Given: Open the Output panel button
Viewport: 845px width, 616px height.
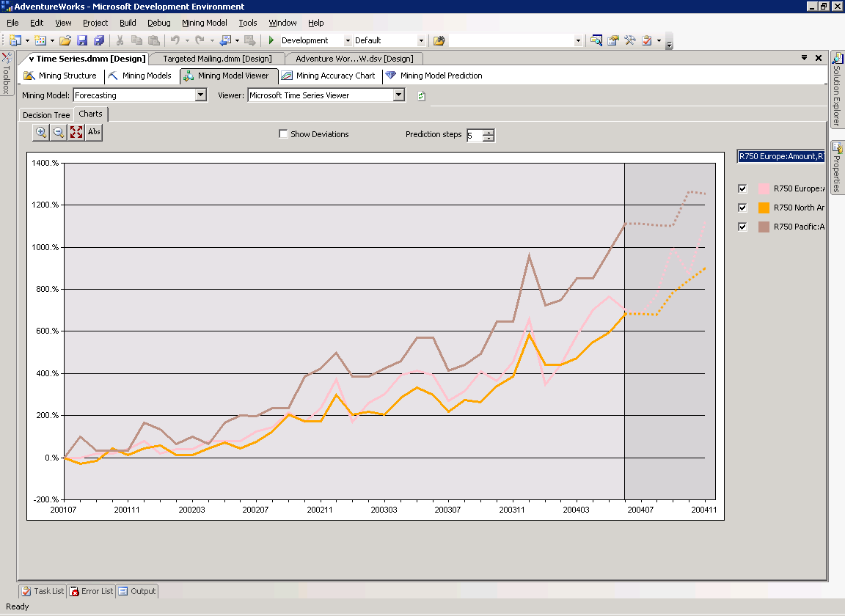Looking at the screenshot, I should (x=137, y=591).
